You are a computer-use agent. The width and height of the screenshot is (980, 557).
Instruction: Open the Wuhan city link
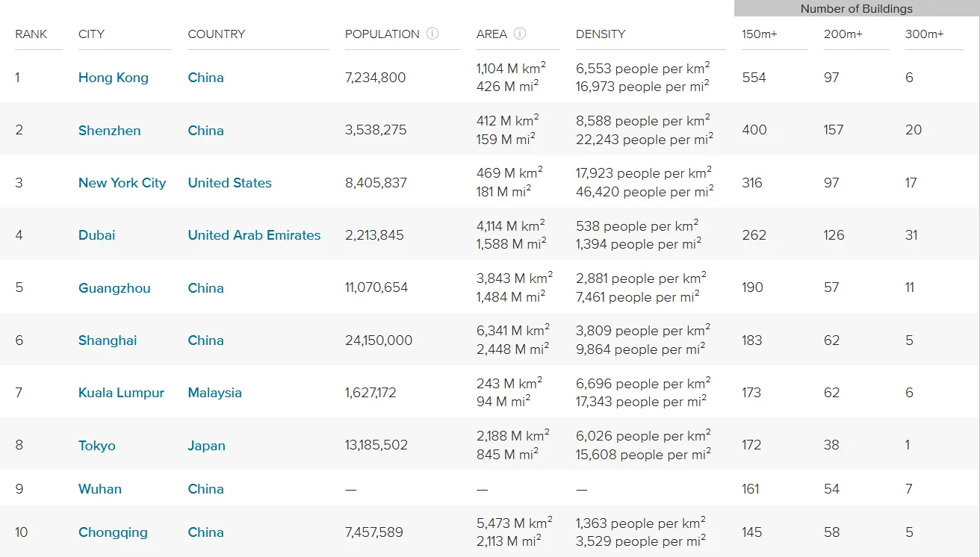tap(100, 489)
